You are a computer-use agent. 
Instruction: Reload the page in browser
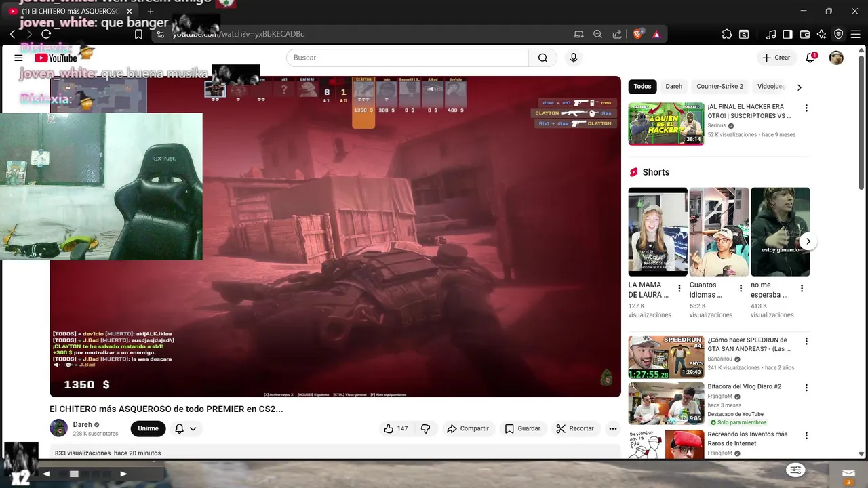tap(46, 34)
